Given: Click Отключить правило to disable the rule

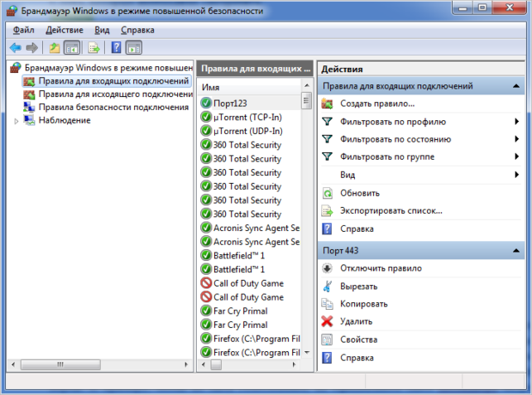Looking at the screenshot, I should coord(381,268).
